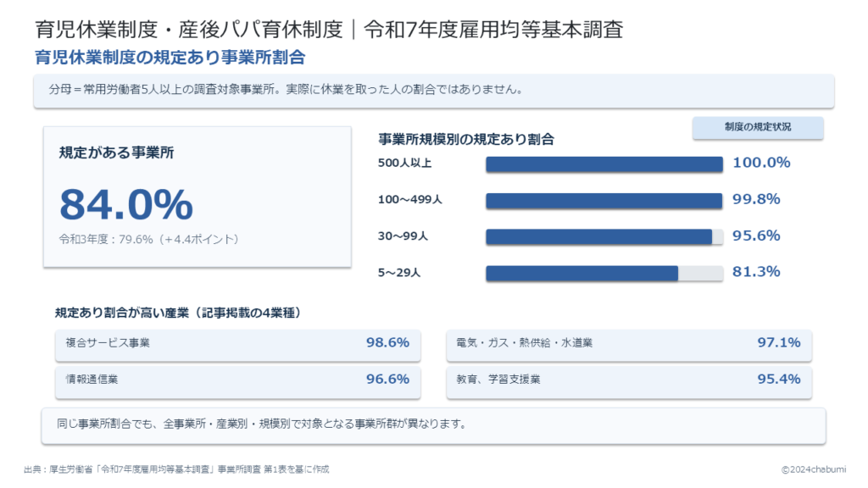Image resolution: width=868 pixels, height=488 pixels.
Task: Select the 100.0% value
Action: tap(761, 163)
